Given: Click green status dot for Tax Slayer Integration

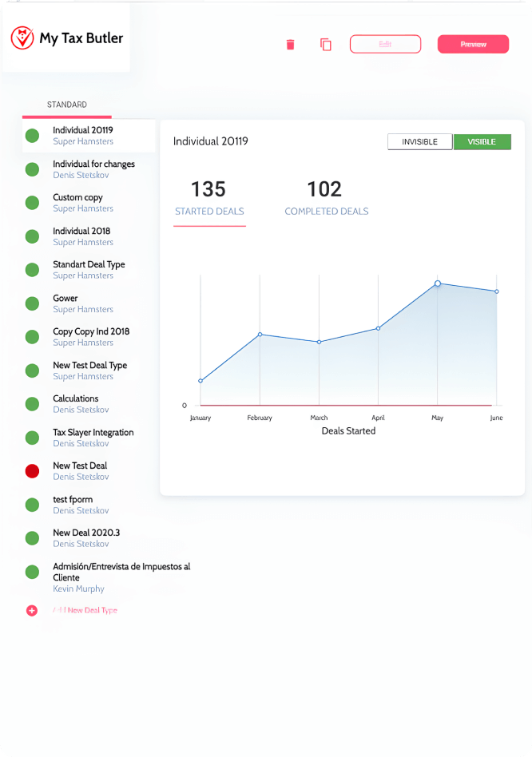Looking at the screenshot, I should click(32, 438).
